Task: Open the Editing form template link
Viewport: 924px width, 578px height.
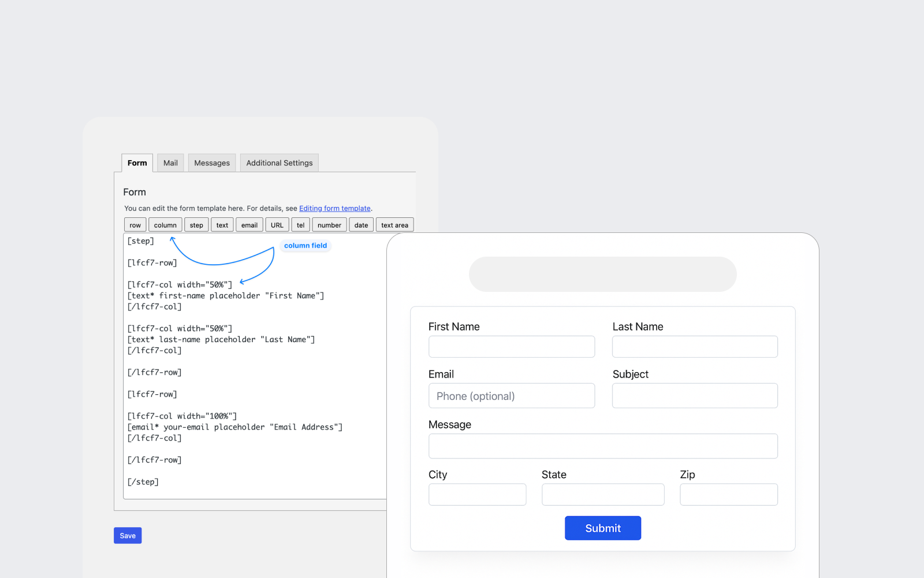Action: [x=335, y=209]
